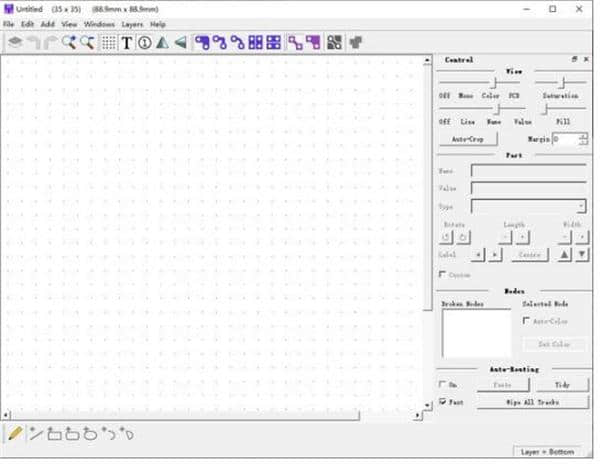
Task: Toggle the Custom checkbox in Part section
Action: click(x=443, y=274)
